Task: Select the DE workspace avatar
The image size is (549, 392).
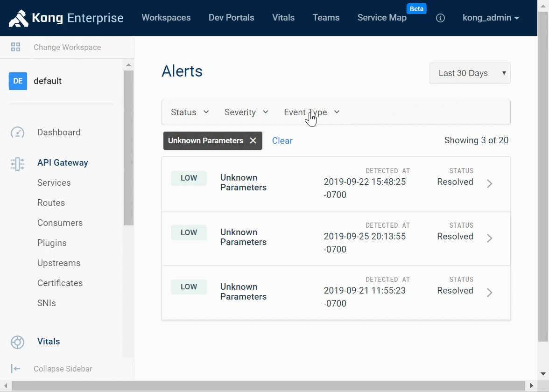Action: click(x=18, y=81)
